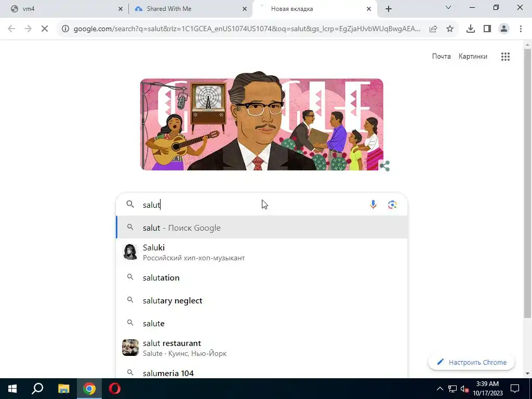Search by image with Google Lens

tap(392, 205)
